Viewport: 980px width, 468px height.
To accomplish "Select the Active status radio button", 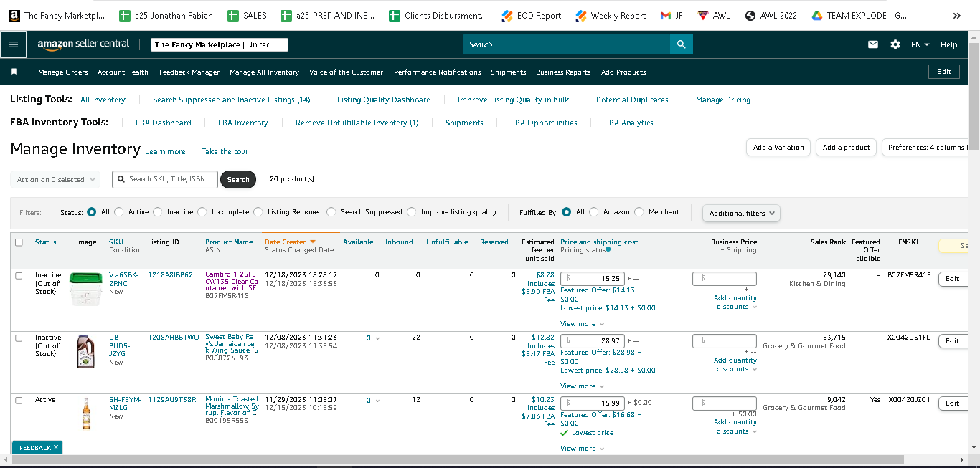I will point(120,212).
